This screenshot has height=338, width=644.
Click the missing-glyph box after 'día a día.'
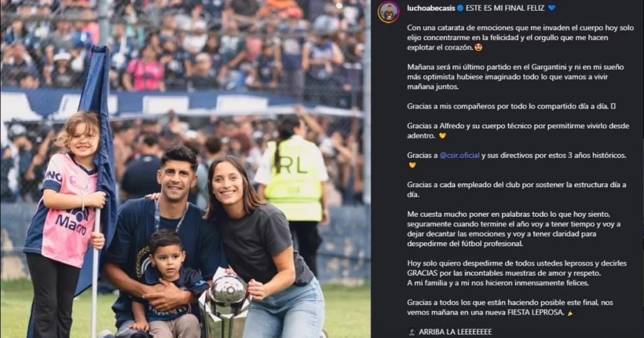point(613,106)
